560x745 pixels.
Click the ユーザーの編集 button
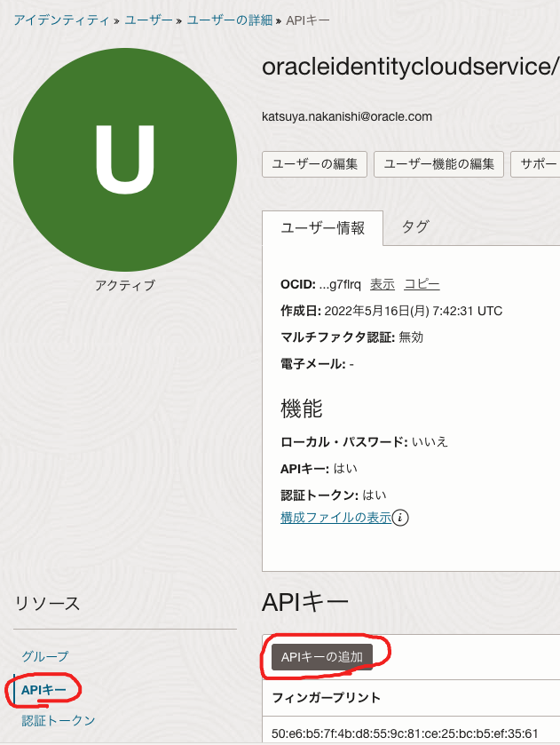click(x=314, y=164)
